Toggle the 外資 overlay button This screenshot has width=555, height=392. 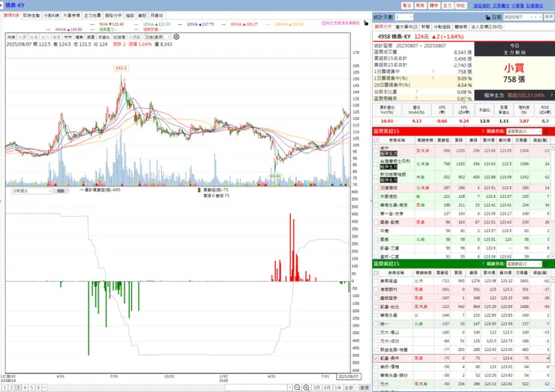coord(22,37)
